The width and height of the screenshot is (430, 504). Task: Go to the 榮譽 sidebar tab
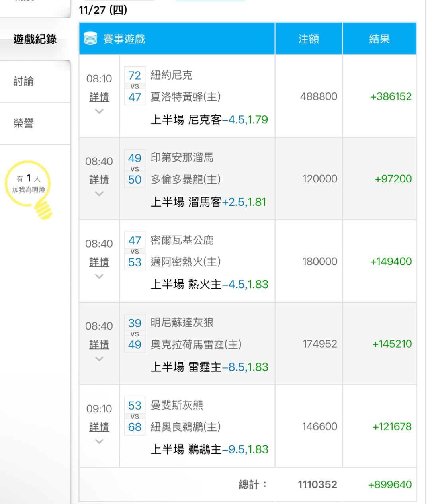click(x=24, y=123)
